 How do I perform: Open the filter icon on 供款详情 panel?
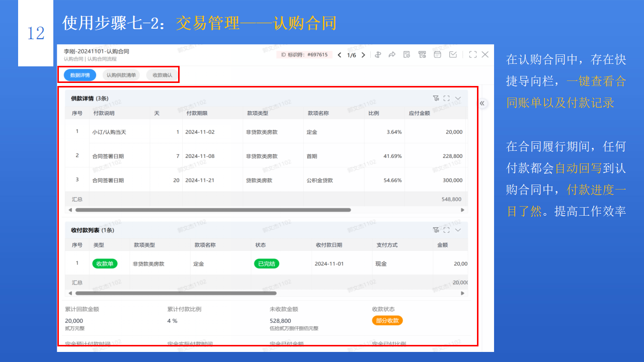437,99
